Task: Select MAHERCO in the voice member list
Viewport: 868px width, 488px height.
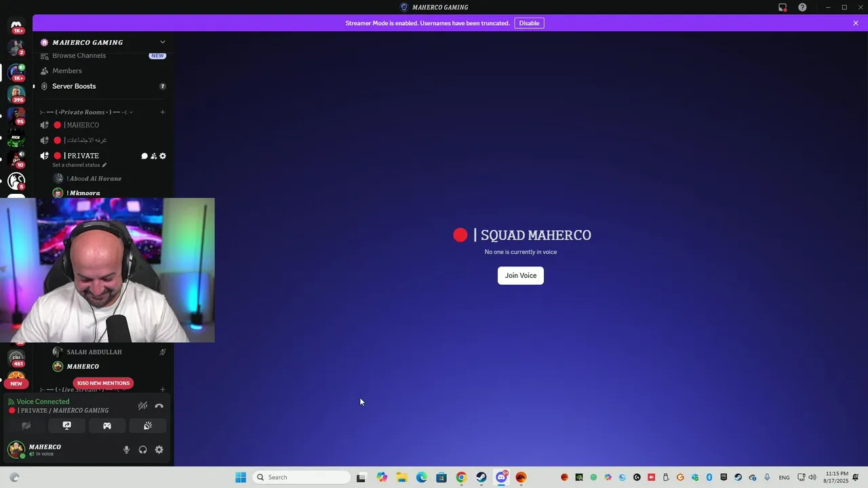Action: coord(83,367)
